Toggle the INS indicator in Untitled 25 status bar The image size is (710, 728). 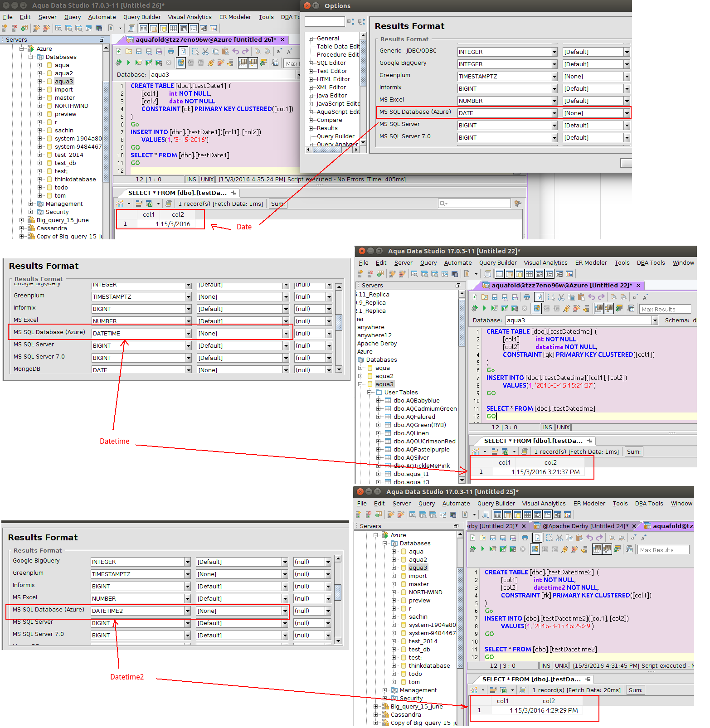546,666
